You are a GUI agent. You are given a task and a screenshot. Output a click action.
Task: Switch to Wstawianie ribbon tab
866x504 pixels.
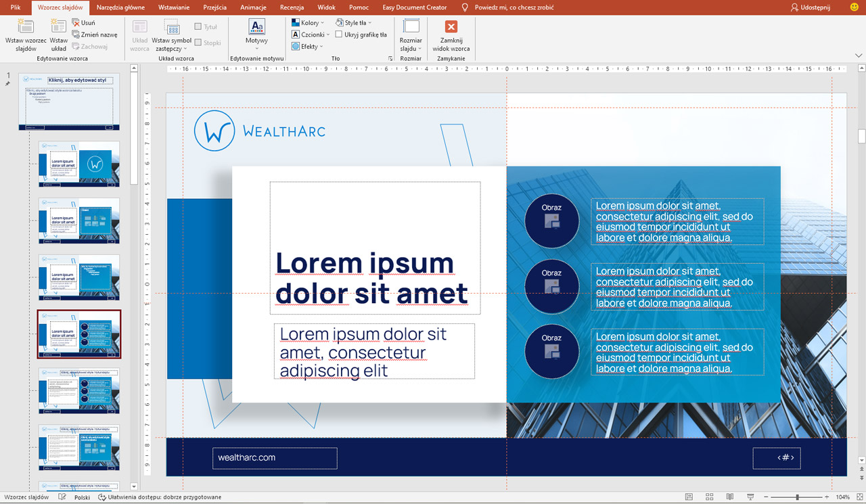(173, 7)
